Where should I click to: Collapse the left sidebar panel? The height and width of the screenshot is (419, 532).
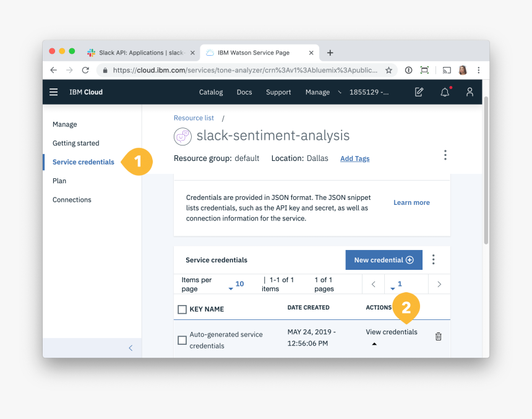coord(131,348)
